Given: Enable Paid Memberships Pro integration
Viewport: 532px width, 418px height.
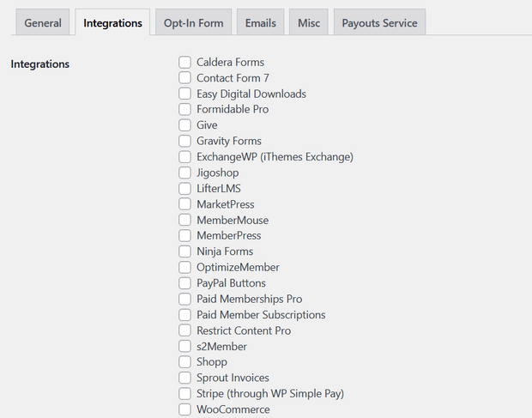Looking at the screenshot, I should pyautogui.click(x=184, y=299).
